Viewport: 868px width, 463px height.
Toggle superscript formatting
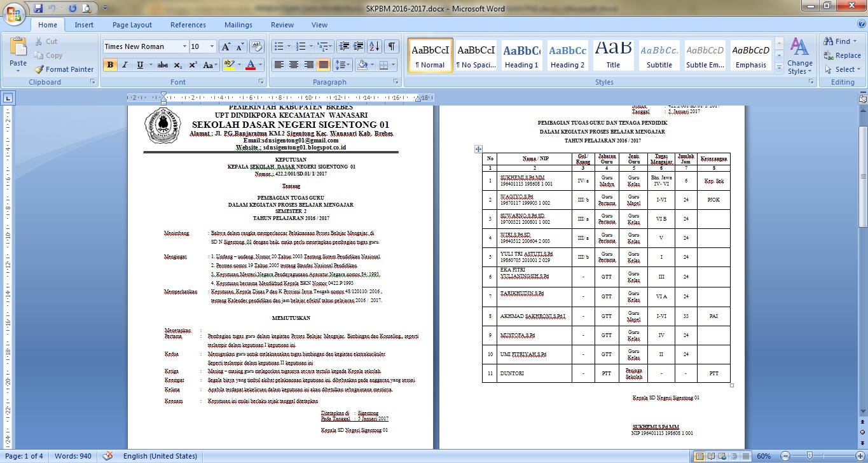(x=193, y=65)
